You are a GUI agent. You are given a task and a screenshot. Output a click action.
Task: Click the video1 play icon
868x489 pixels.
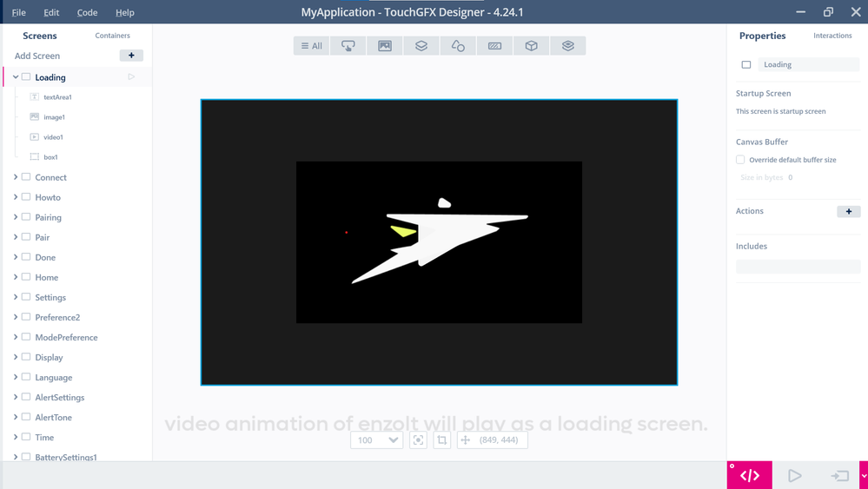point(35,136)
